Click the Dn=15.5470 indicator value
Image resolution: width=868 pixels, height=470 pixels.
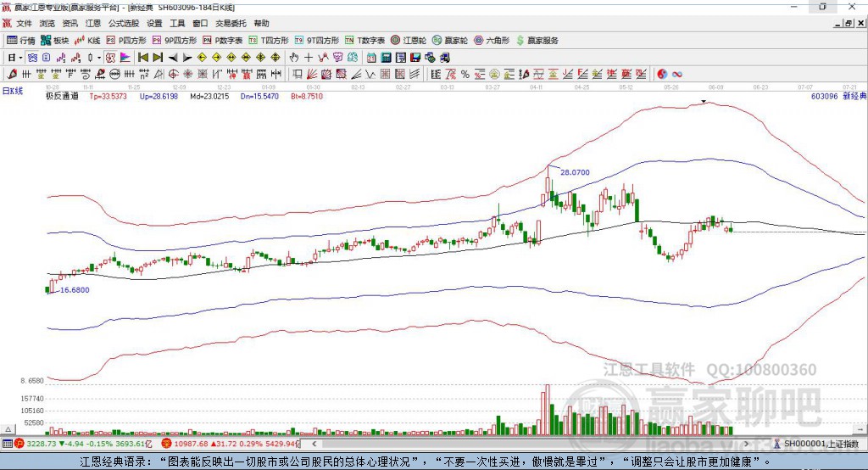click(x=259, y=96)
